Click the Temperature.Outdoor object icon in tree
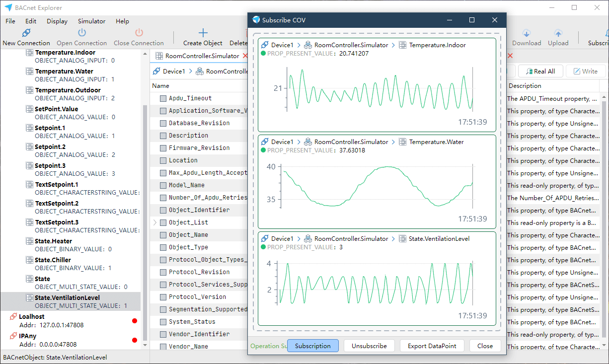609x364 pixels. pyautogui.click(x=30, y=90)
